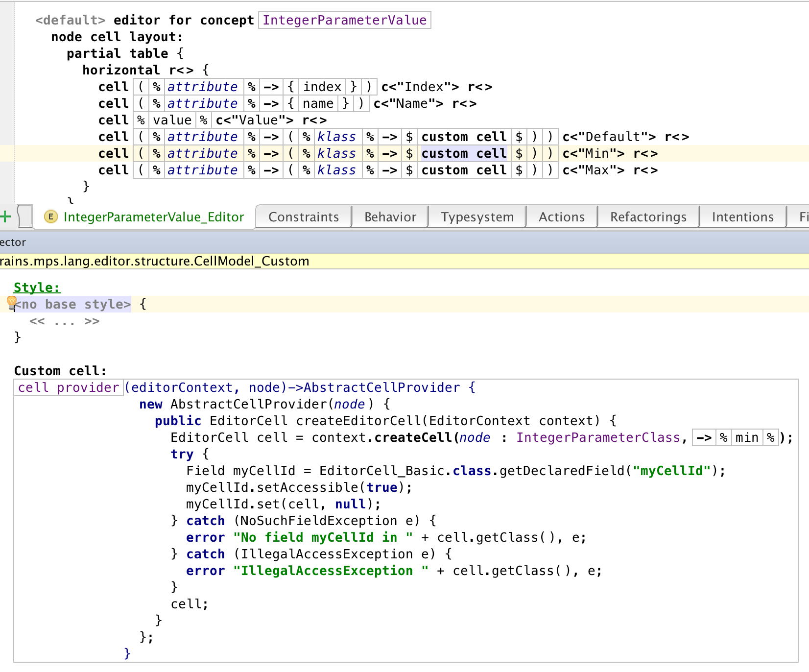Expand the collapsed << ... >> style block

(64, 321)
